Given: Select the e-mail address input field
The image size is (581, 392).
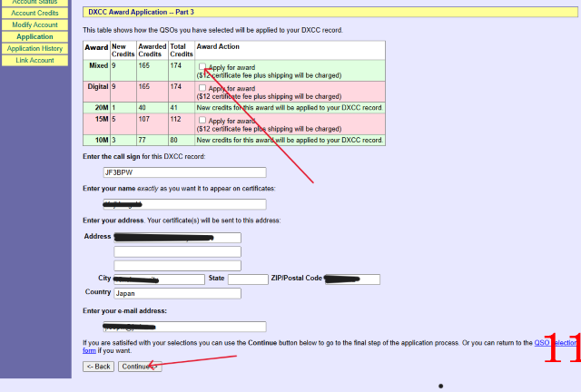Looking at the screenshot, I should pos(184,327).
